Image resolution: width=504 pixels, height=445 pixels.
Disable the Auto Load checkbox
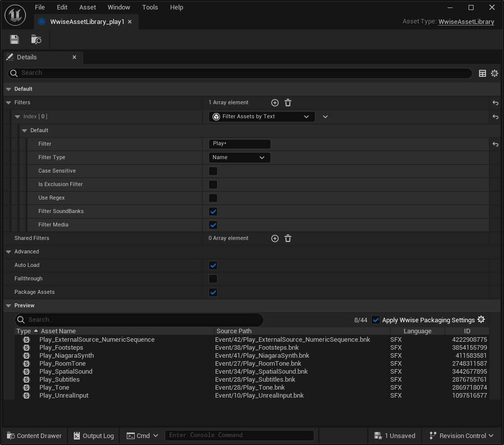coord(213,265)
